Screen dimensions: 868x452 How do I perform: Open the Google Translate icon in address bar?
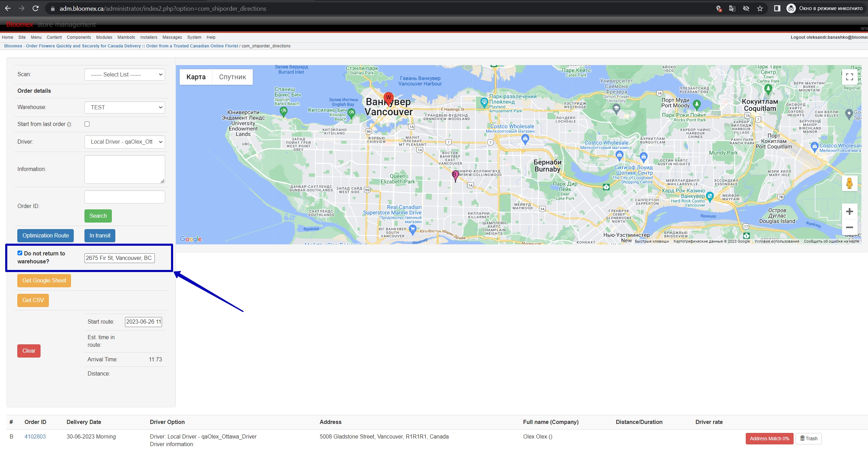tap(732, 9)
